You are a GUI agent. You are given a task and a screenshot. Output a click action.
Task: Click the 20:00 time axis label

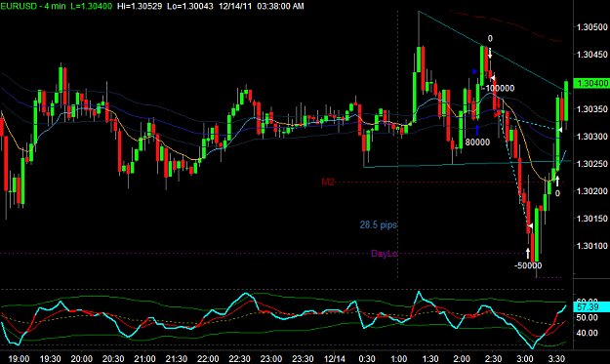[82, 358]
